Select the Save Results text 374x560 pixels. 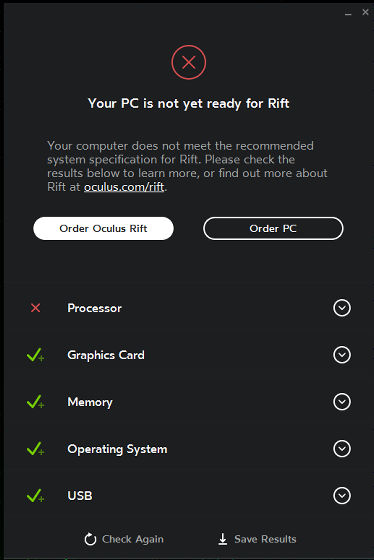click(x=265, y=539)
